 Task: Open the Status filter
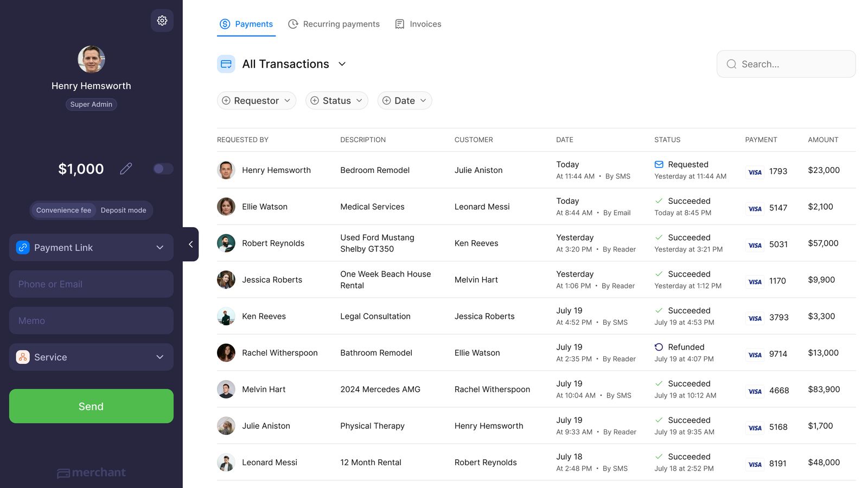coord(337,100)
